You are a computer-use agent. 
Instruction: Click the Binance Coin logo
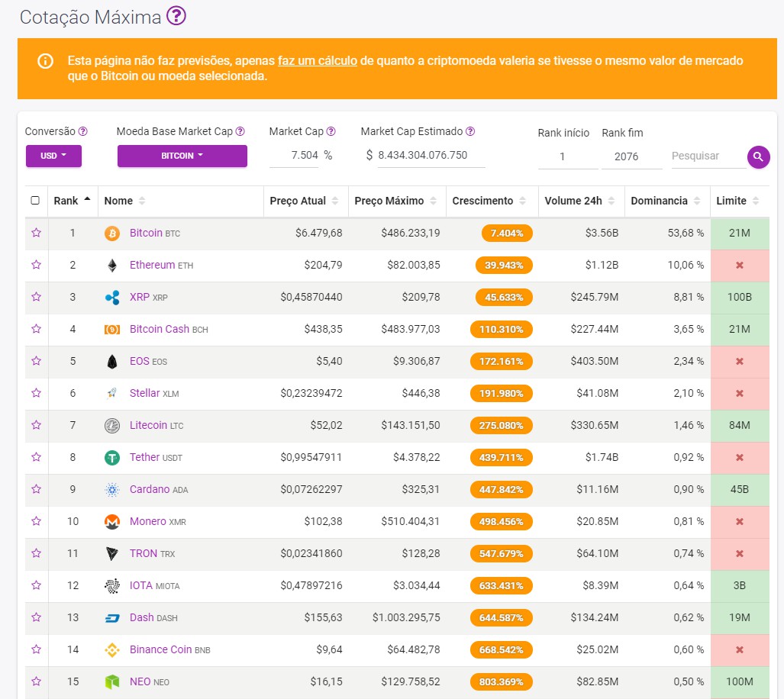point(112,650)
